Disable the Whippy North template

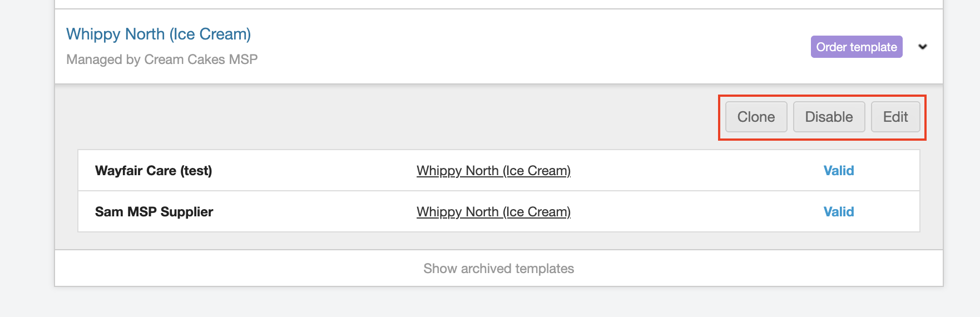pos(829,117)
